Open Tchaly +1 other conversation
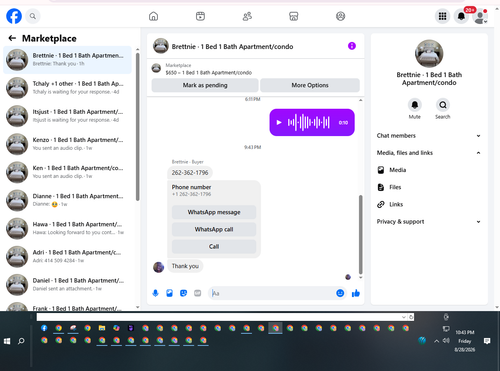This screenshot has width=500, height=371. (x=67, y=88)
